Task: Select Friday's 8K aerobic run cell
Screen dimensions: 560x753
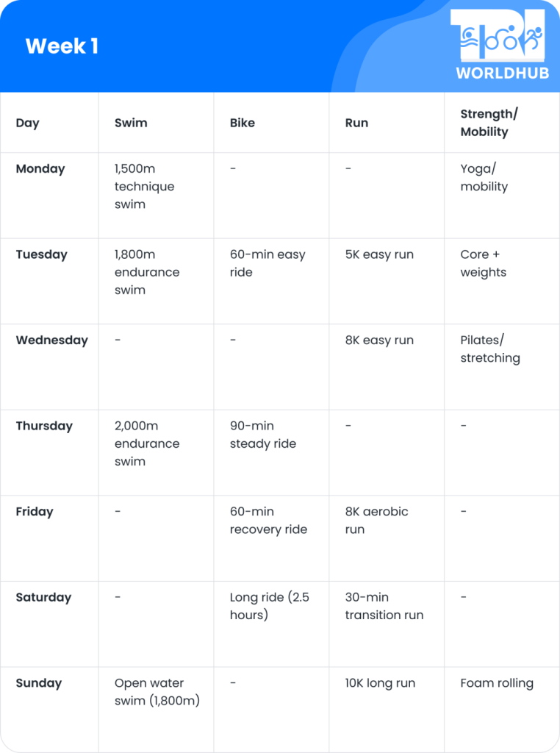Action: [376, 521]
